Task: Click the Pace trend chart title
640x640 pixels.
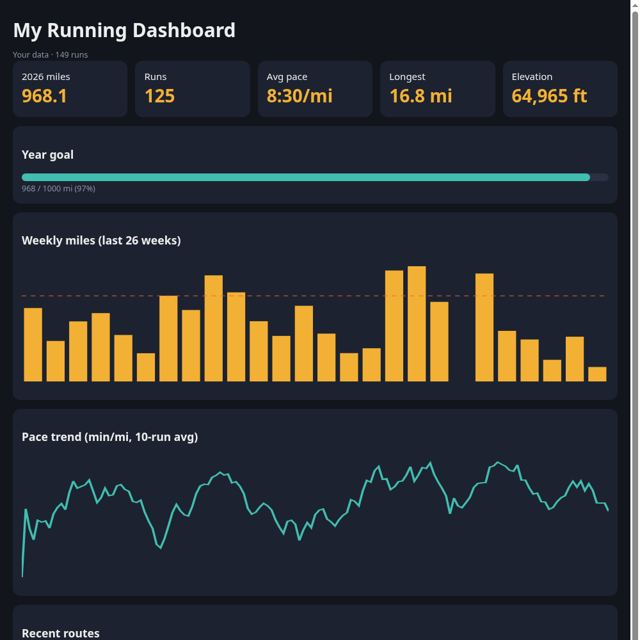Action: pos(110,437)
